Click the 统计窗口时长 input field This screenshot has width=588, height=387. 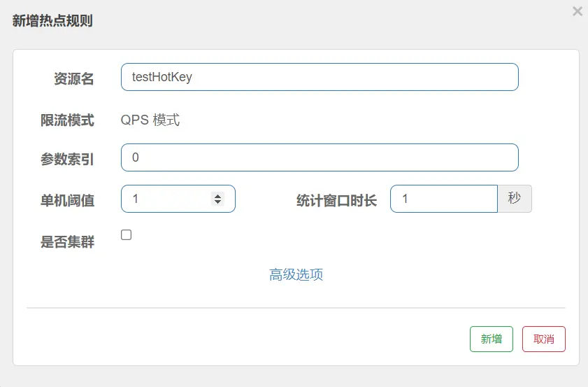[x=444, y=199]
